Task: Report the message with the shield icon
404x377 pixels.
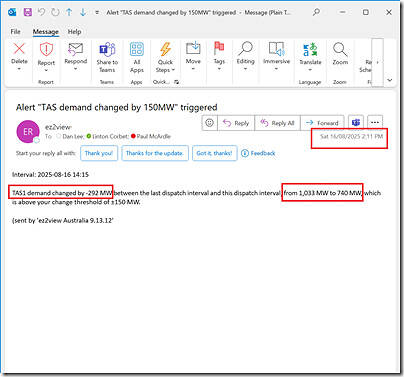Action: click(x=46, y=49)
